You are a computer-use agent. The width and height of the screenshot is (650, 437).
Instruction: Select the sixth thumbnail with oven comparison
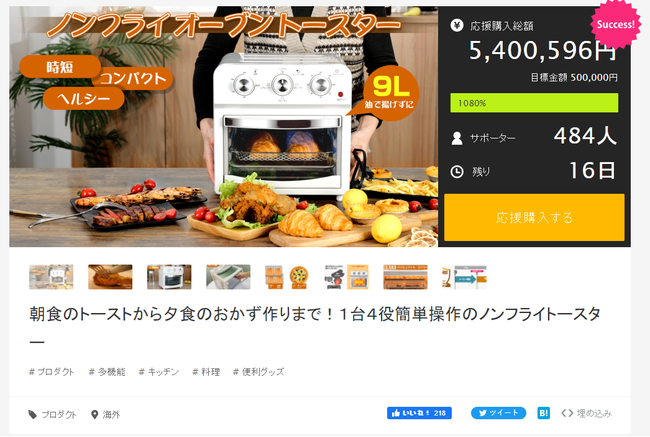click(347, 277)
